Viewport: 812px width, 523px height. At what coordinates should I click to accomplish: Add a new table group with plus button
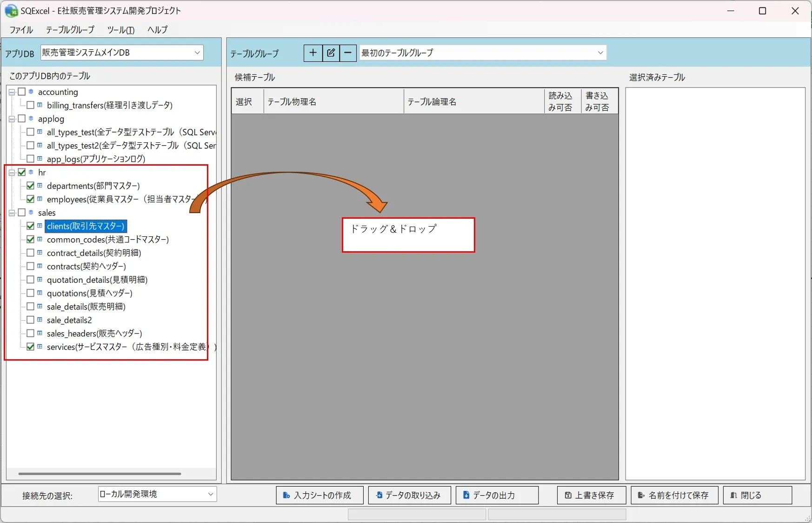pyautogui.click(x=313, y=53)
